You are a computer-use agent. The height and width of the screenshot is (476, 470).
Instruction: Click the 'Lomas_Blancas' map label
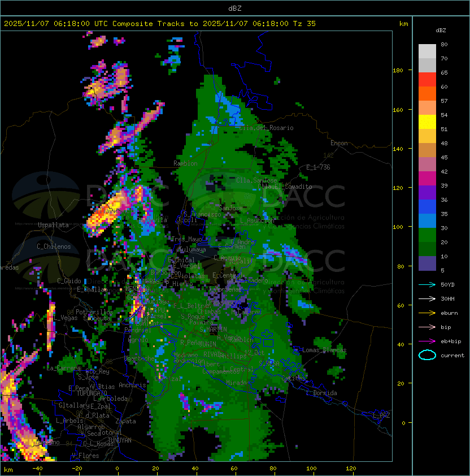pos(324,350)
